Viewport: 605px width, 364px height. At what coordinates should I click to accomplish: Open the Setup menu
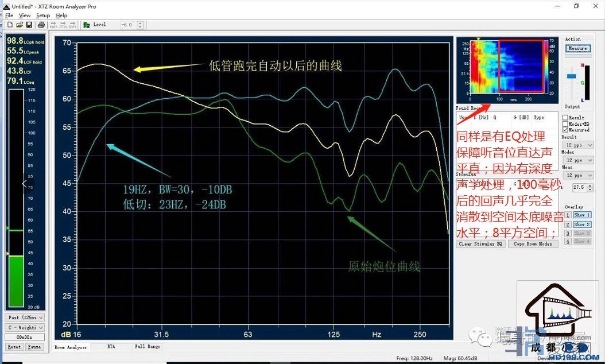click(x=43, y=16)
